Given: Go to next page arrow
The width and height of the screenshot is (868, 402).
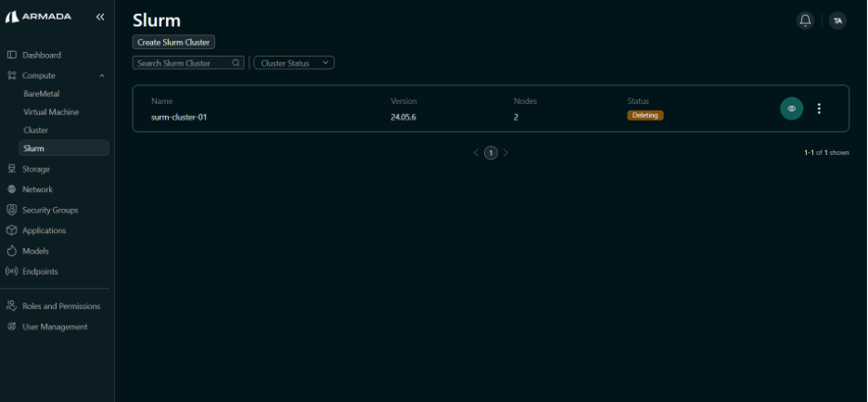Looking at the screenshot, I should 506,152.
